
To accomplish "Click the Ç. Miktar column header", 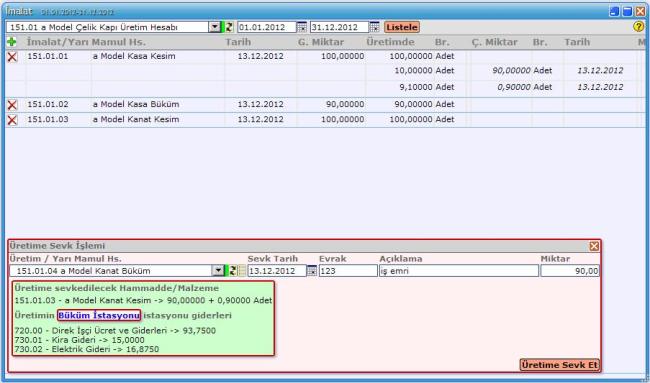I will 495,42.
